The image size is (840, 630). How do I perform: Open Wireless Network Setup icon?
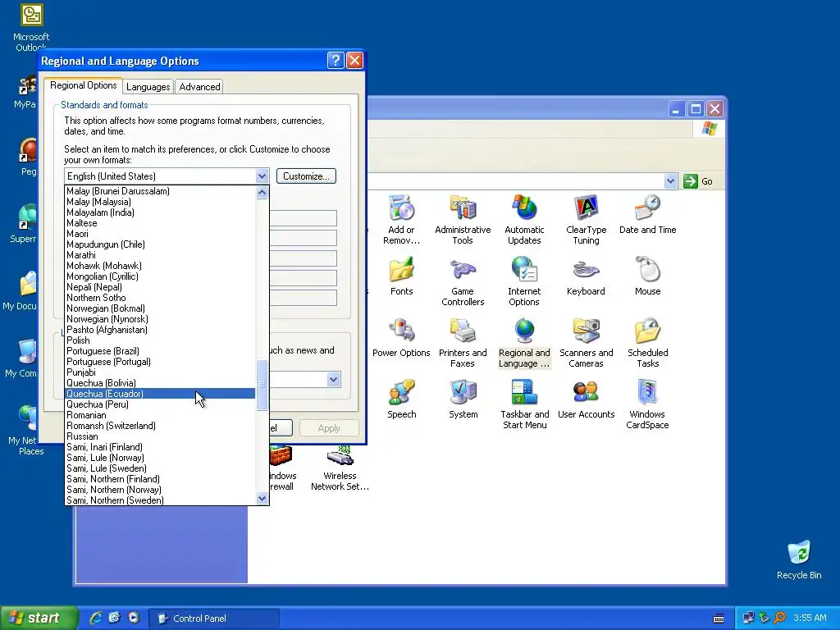pyautogui.click(x=340, y=455)
